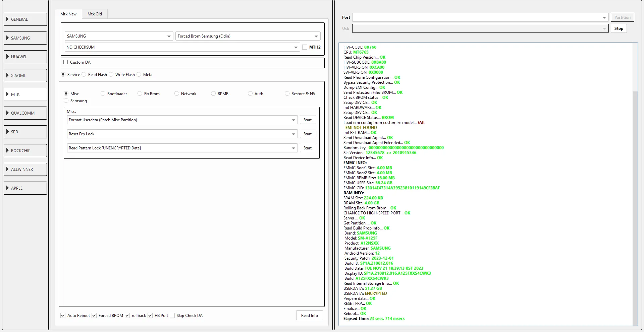Expand the APPLE sidebar section arrow

coord(7,188)
